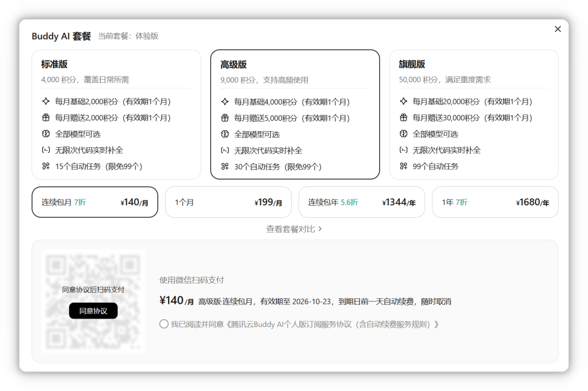Viewport: 588px width, 391px height.
Task: Click code icon in 标准版 无限次代码实时补全 row
Action: coord(46,150)
